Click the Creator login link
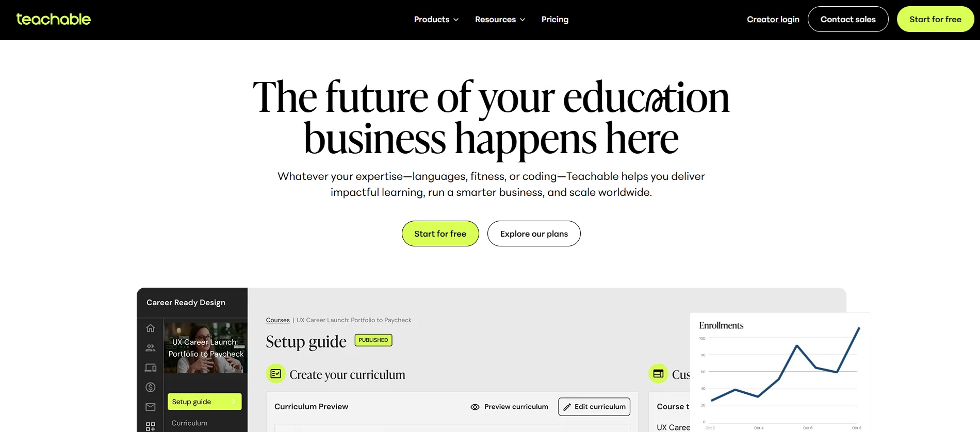 pyautogui.click(x=773, y=20)
